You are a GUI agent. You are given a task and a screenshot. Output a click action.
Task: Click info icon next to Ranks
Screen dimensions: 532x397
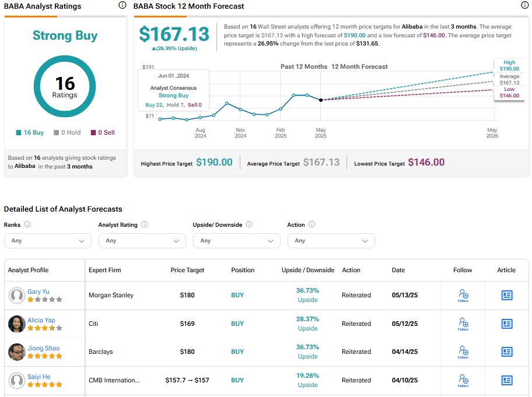tap(27, 224)
